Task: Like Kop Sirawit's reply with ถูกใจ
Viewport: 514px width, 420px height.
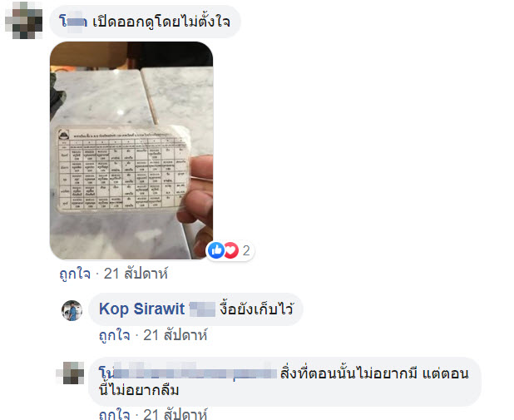Action: tap(115, 335)
